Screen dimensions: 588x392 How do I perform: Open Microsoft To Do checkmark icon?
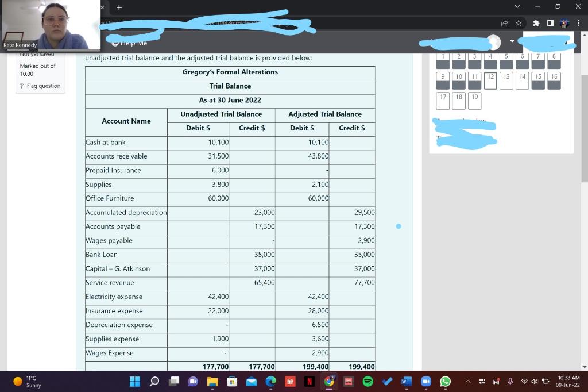click(388, 382)
